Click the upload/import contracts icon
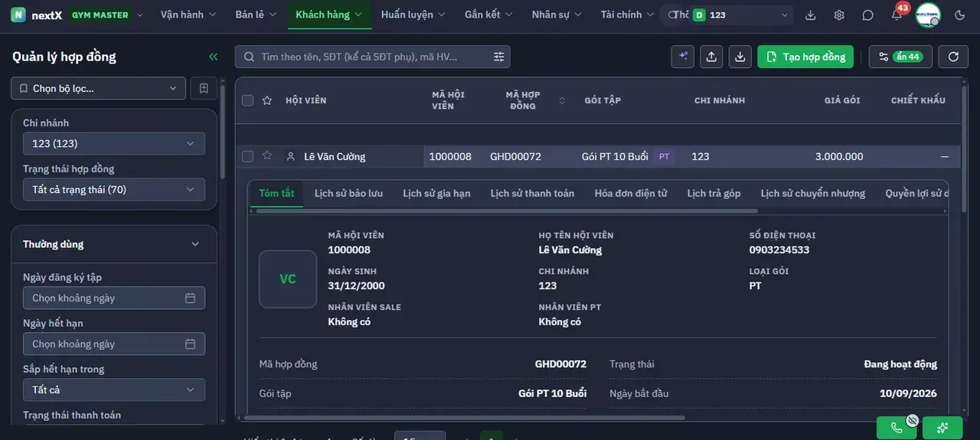This screenshot has width=980, height=440. click(x=711, y=57)
